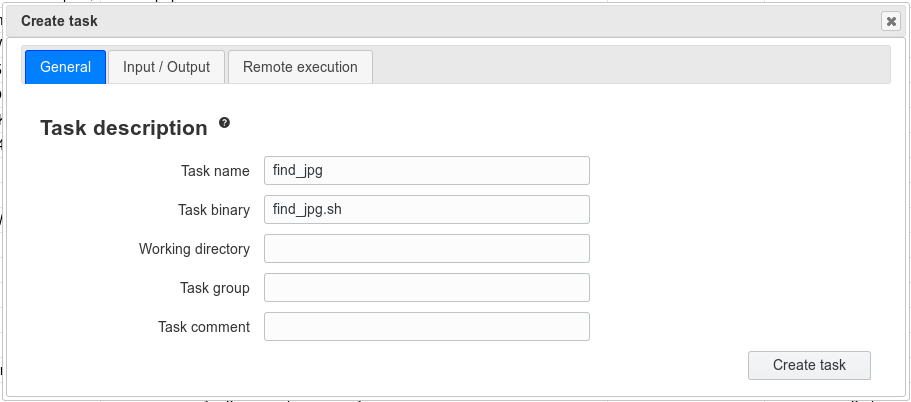911x402 pixels.
Task: Click the dialog title bar empty area
Action: click(488, 21)
